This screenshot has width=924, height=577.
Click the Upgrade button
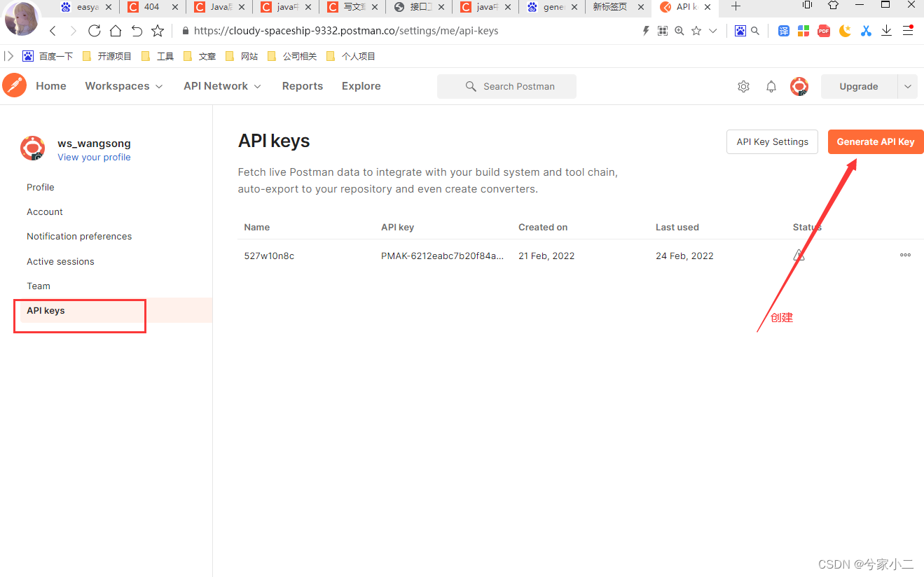coord(859,87)
